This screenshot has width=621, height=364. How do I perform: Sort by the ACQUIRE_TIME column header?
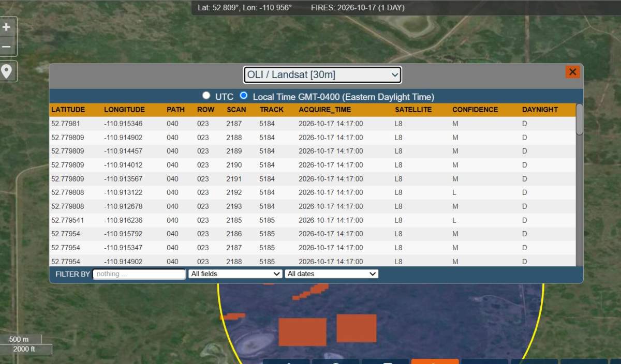[324, 110]
